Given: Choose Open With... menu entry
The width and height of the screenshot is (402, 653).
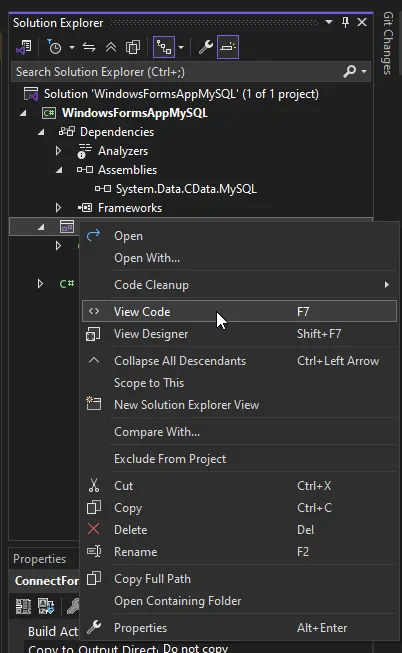Looking at the screenshot, I should tap(239, 258).
